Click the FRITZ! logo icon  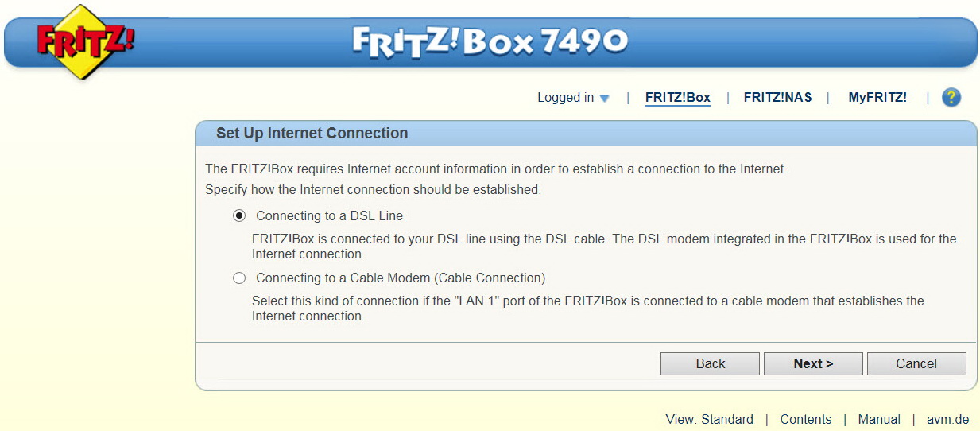85,41
